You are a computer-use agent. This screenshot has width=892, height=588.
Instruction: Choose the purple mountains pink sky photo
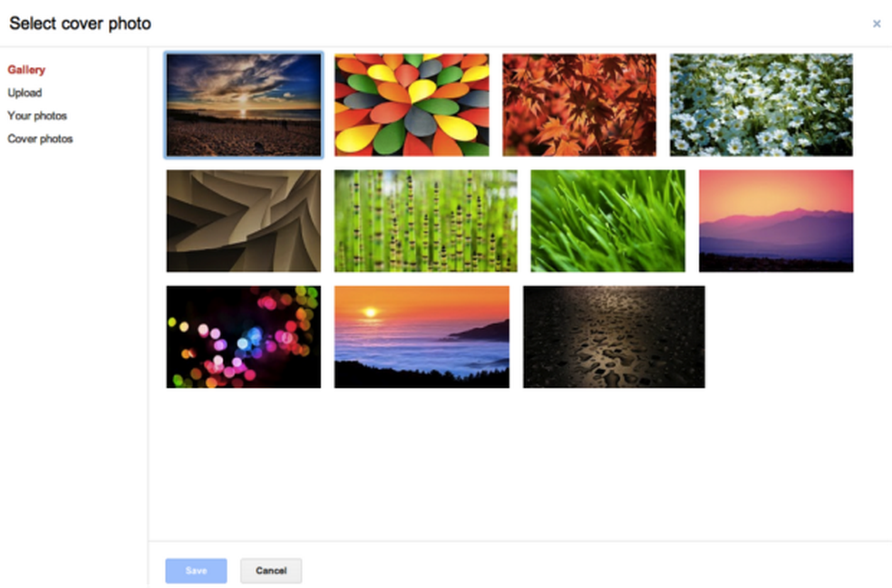[776, 221]
